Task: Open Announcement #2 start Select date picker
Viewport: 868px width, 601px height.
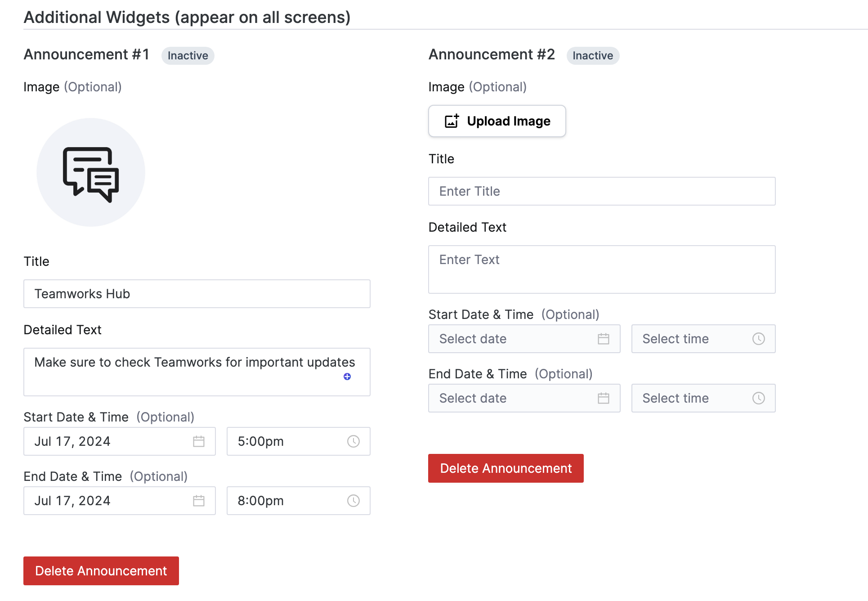Action: click(513, 339)
